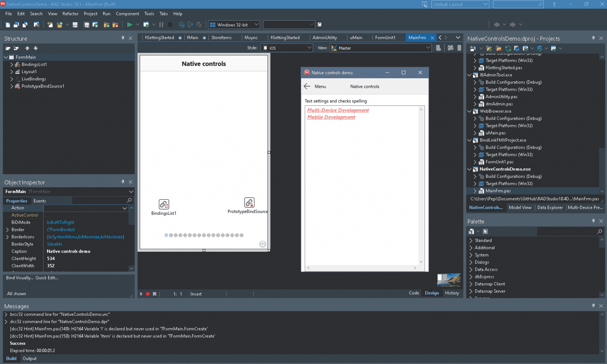This screenshot has width=607, height=364.
Task: Collapse the WebBrowser.exe project node
Action: tap(469, 111)
